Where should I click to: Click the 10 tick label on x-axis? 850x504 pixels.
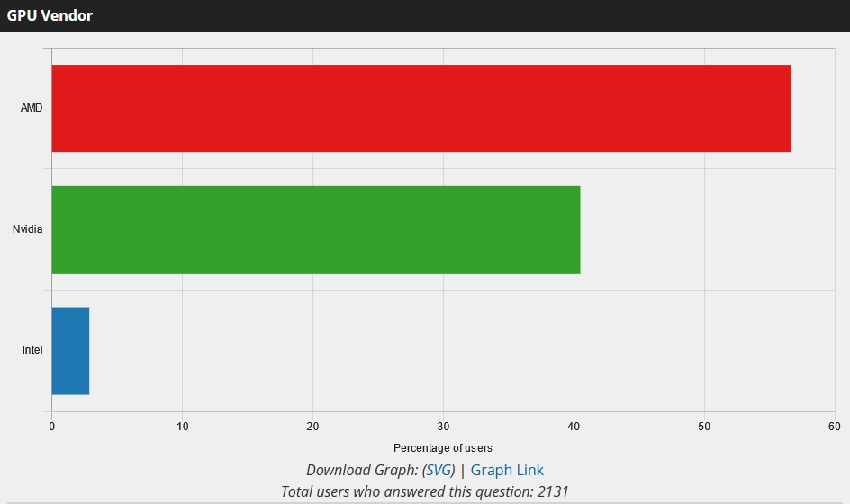(x=183, y=427)
